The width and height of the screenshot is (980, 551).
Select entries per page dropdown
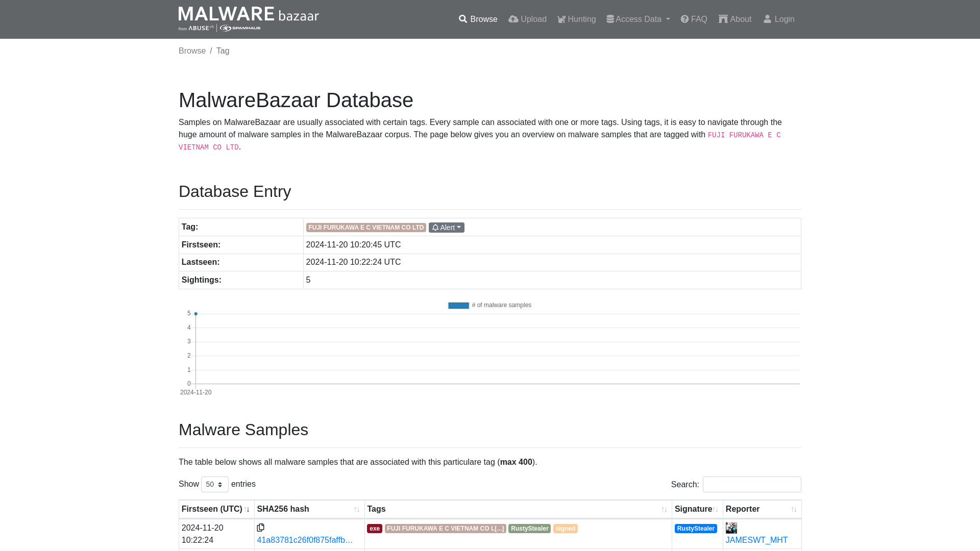click(214, 484)
